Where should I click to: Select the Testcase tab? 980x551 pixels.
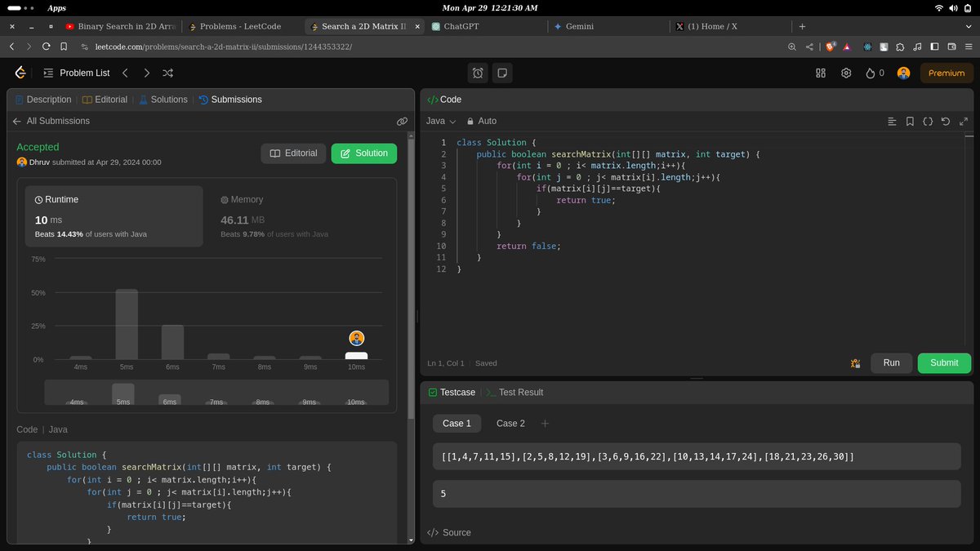[x=452, y=393]
